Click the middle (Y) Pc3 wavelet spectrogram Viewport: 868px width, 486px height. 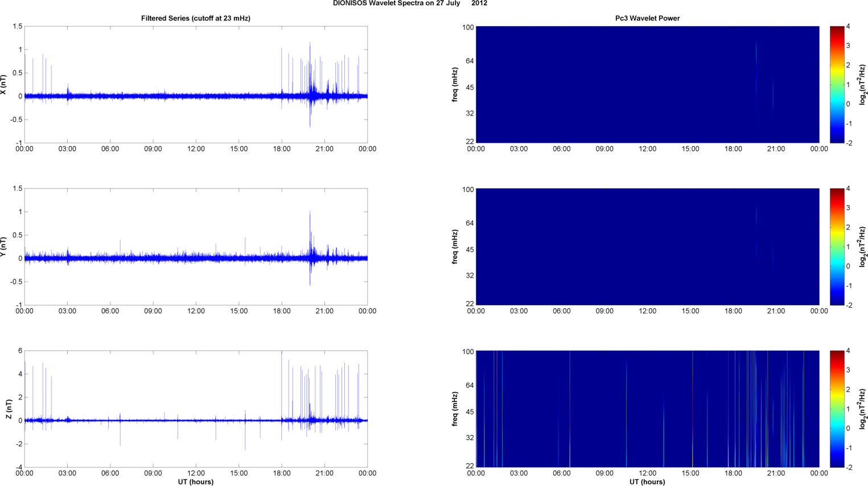pos(647,247)
